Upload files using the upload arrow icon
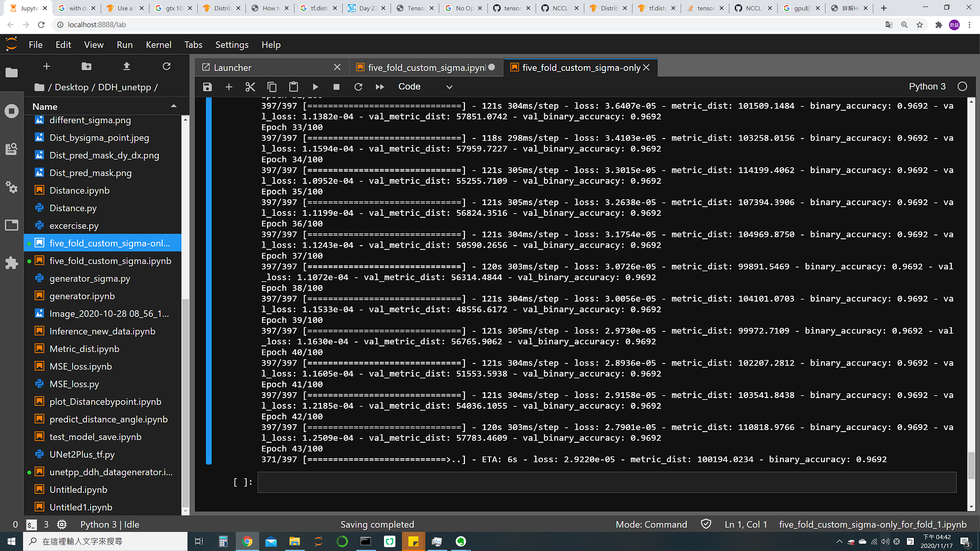The height and width of the screenshot is (551, 980). pos(126,66)
